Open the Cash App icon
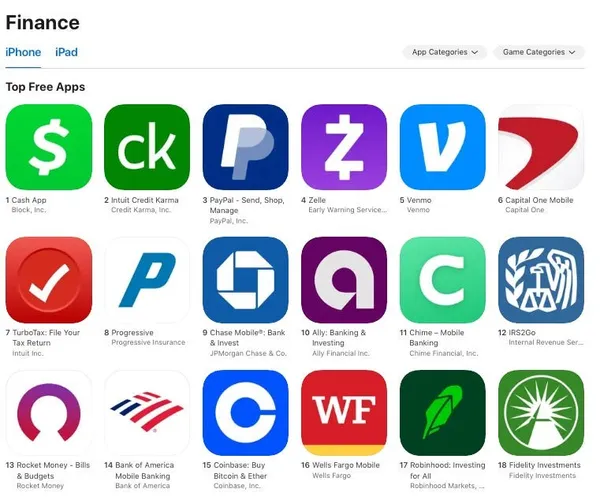 [49, 147]
